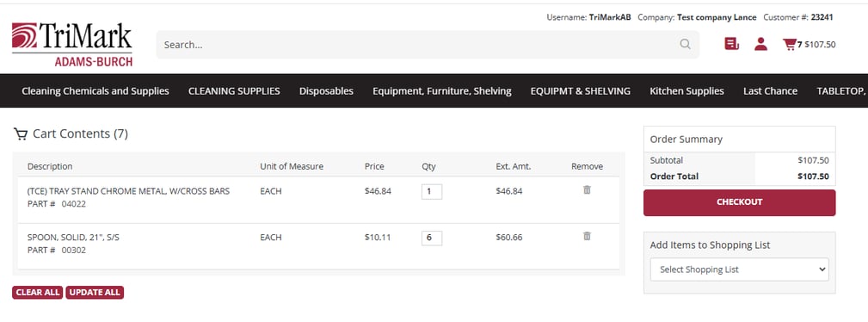Viewport: 868px width, 322px height.
Task: Expand the Select Shopping List dropdown
Action: (x=739, y=269)
